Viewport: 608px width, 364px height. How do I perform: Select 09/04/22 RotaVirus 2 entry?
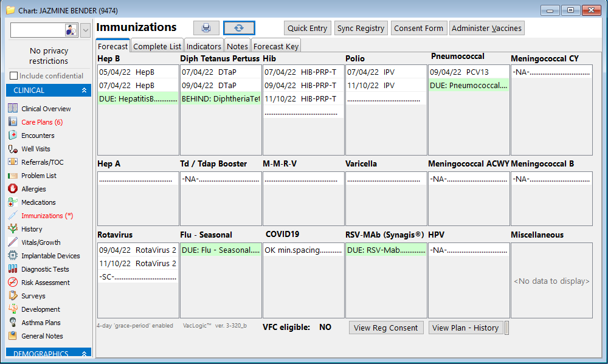point(138,250)
